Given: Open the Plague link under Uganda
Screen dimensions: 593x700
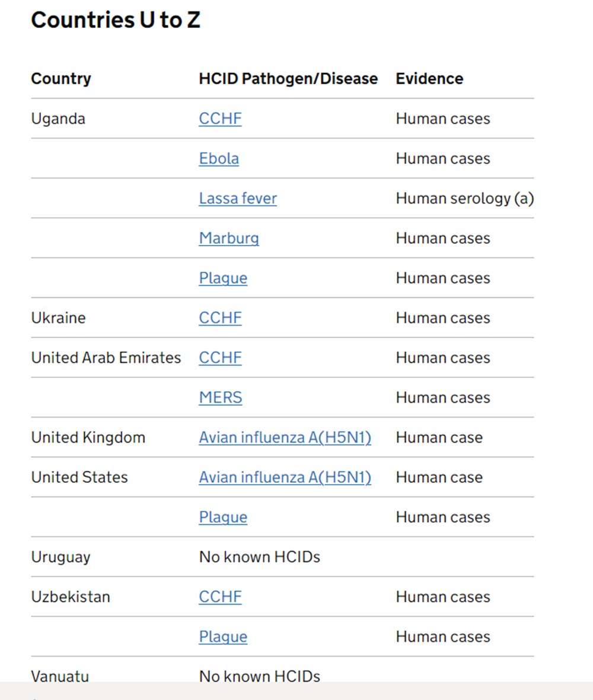Looking at the screenshot, I should coord(223,278).
